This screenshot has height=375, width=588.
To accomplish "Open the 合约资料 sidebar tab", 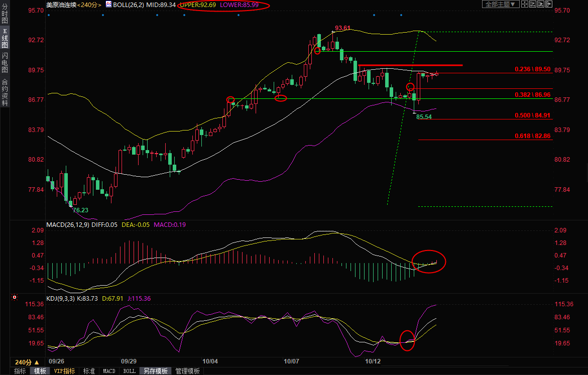I will point(5,92).
